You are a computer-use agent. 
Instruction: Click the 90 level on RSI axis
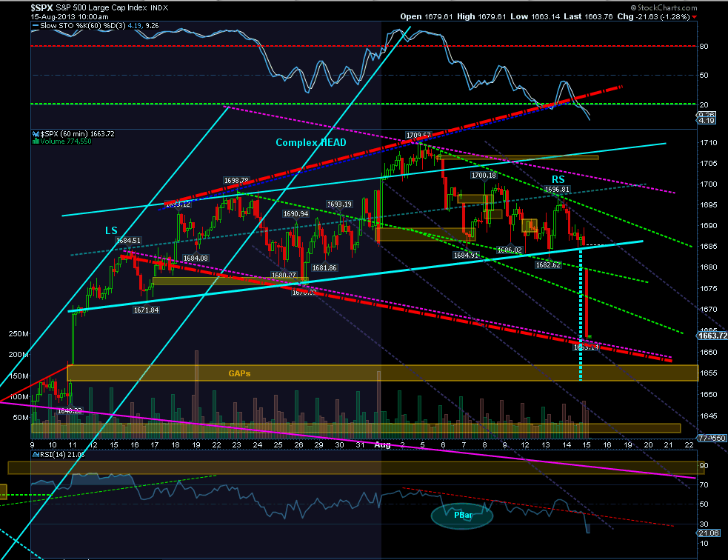704,466
